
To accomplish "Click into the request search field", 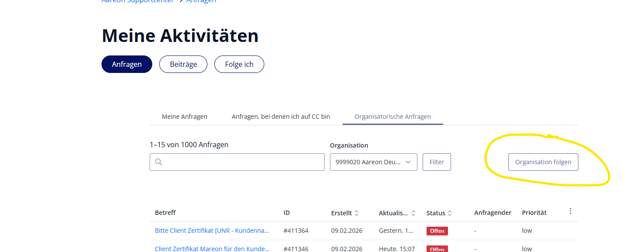I will point(243,162).
